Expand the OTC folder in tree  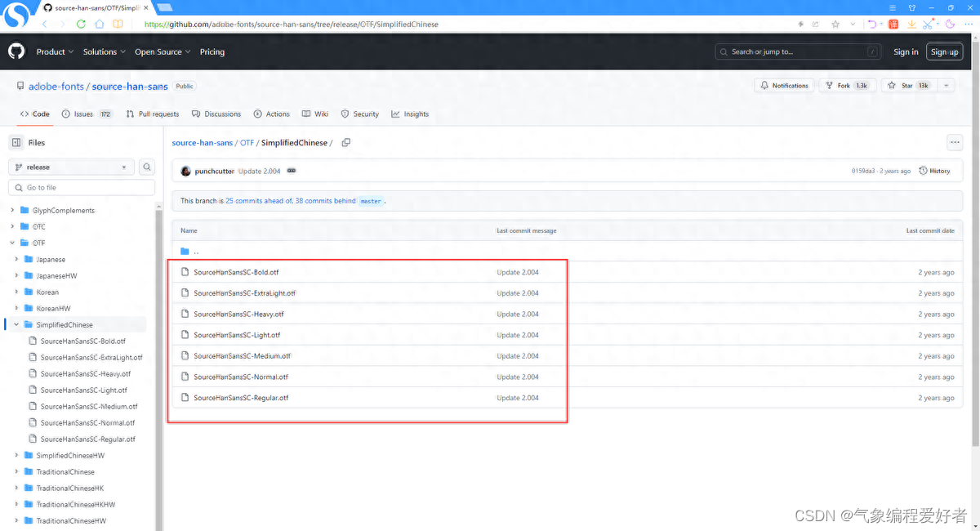pos(13,227)
